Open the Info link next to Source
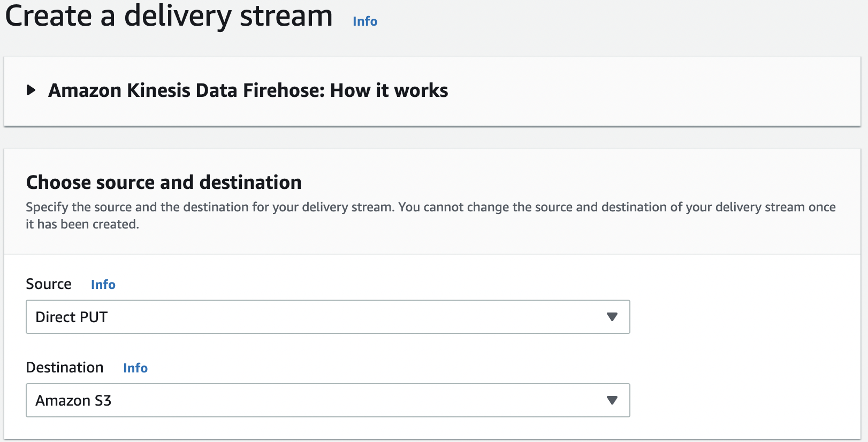868x442 pixels. coord(103,285)
